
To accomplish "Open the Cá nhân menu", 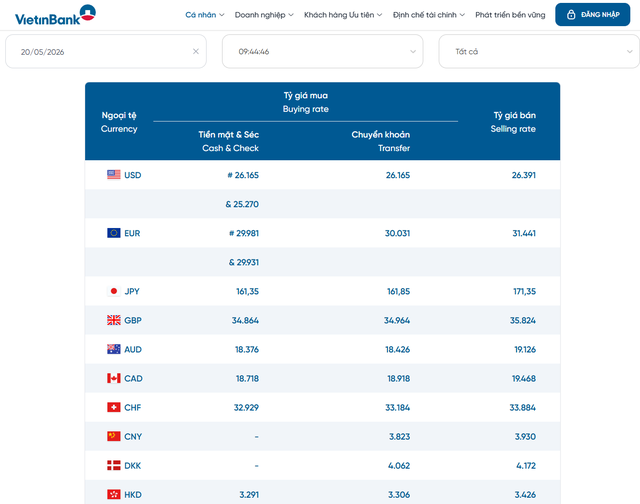I will (204, 15).
